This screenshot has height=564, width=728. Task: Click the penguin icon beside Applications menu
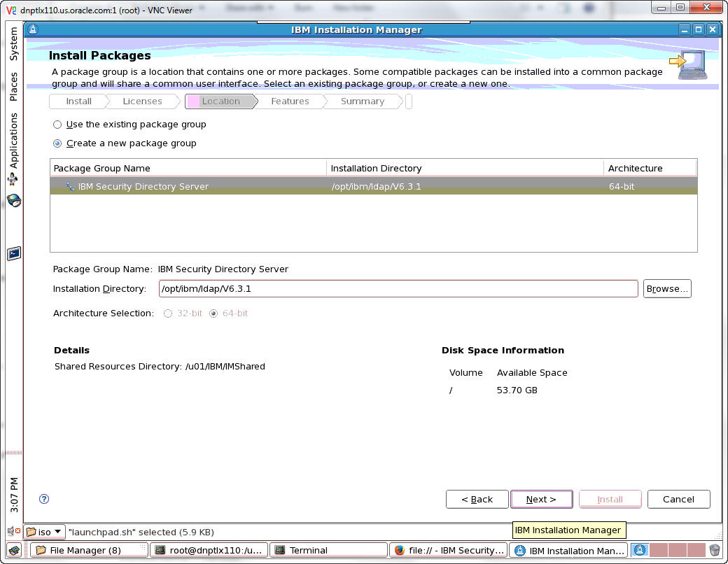13,178
